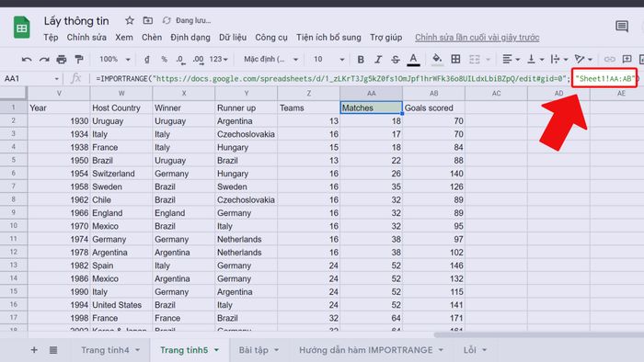Open comment history icon at top right
This screenshot has height=362, width=644.
(622, 27)
